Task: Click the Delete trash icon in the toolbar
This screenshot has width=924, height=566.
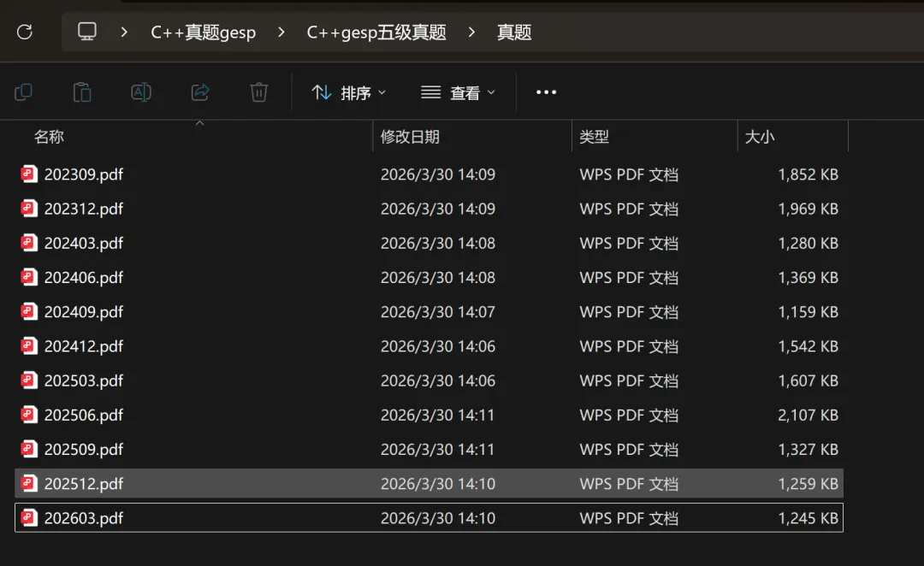Action: [x=258, y=91]
